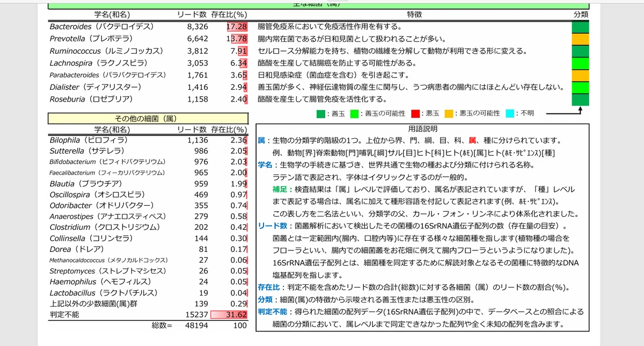Select the blue 分類 glossary term

tap(265, 299)
